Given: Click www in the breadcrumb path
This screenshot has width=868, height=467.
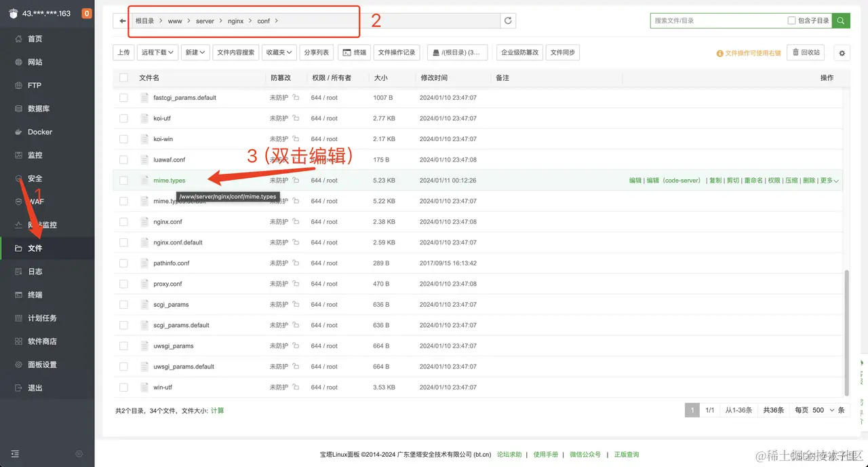Looking at the screenshot, I should (175, 21).
